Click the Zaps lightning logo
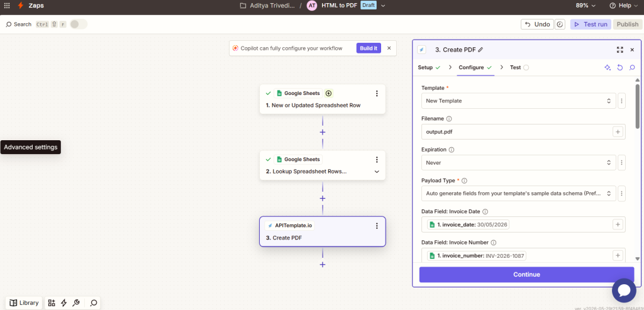The width and height of the screenshot is (644, 310). pos(21,6)
